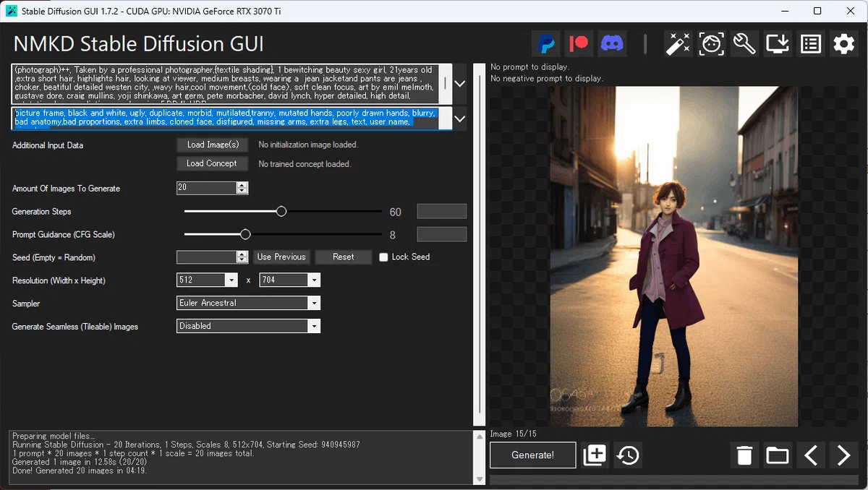This screenshot has height=490, width=868.
Task: Open the Sampler dropdown Euler Ancestral
Action: [249, 304]
